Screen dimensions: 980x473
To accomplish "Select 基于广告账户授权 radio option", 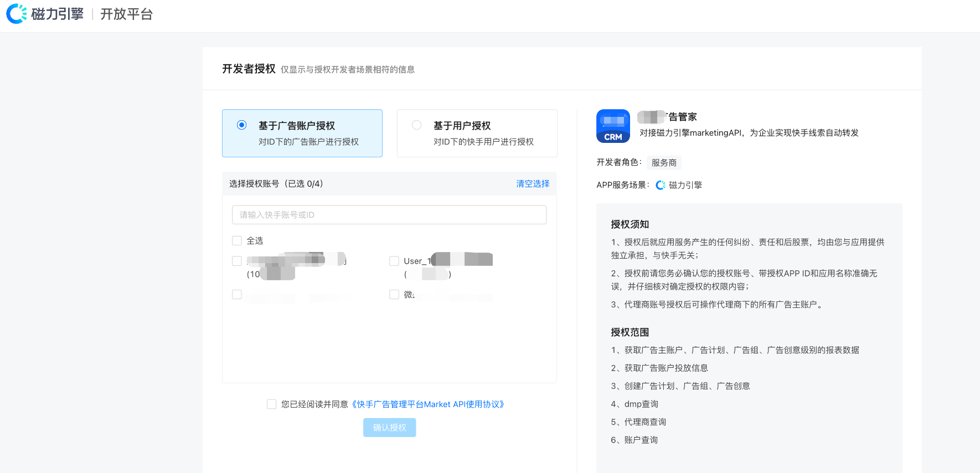I will pyautogui.click(x=241, y=125).
